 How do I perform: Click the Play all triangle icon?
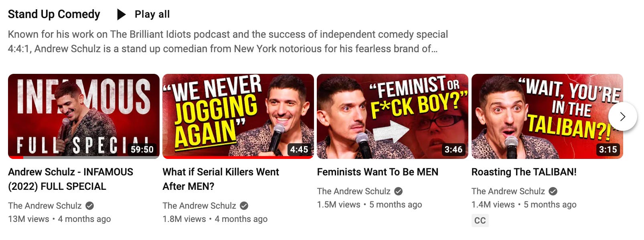pos(121,14)
